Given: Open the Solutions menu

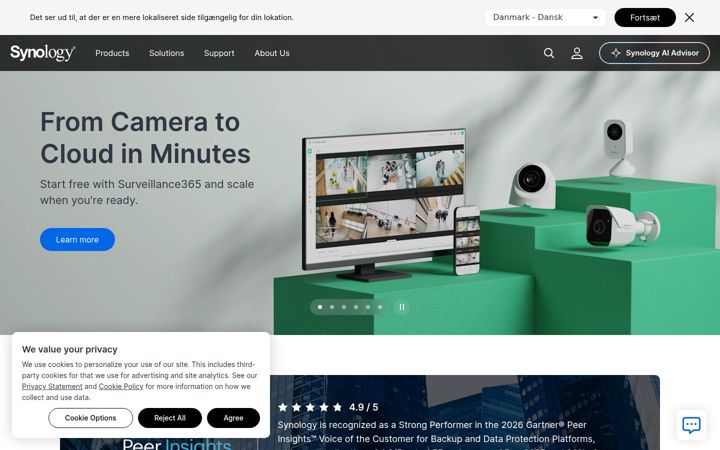Looking at the screenshot, I should click(x=166, y=53).
